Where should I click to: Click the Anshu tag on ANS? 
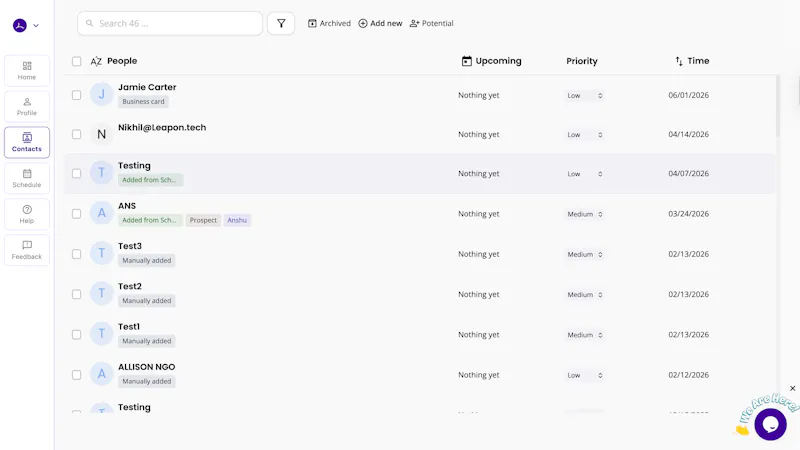[237, 220]
